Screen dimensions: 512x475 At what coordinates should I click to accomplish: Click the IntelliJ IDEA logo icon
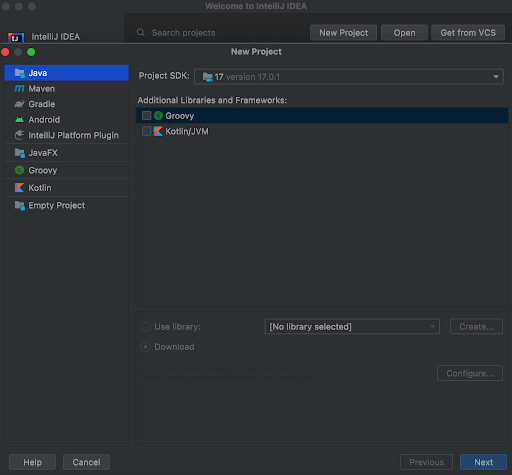coord(16,37)
